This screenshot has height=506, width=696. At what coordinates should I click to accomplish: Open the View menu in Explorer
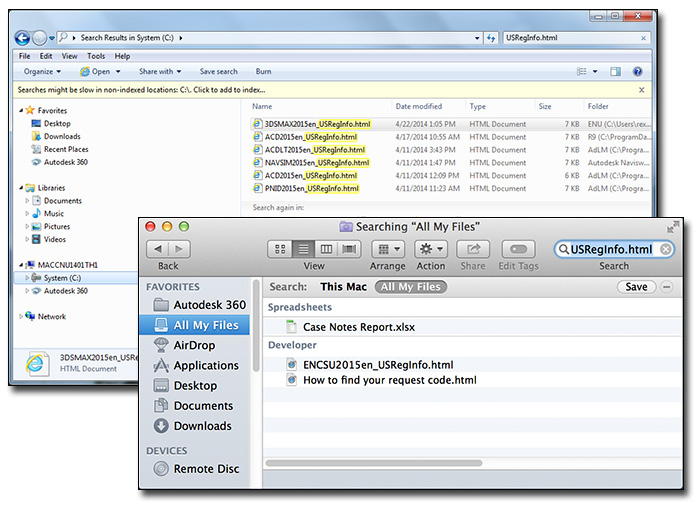(x=69, y=56)
